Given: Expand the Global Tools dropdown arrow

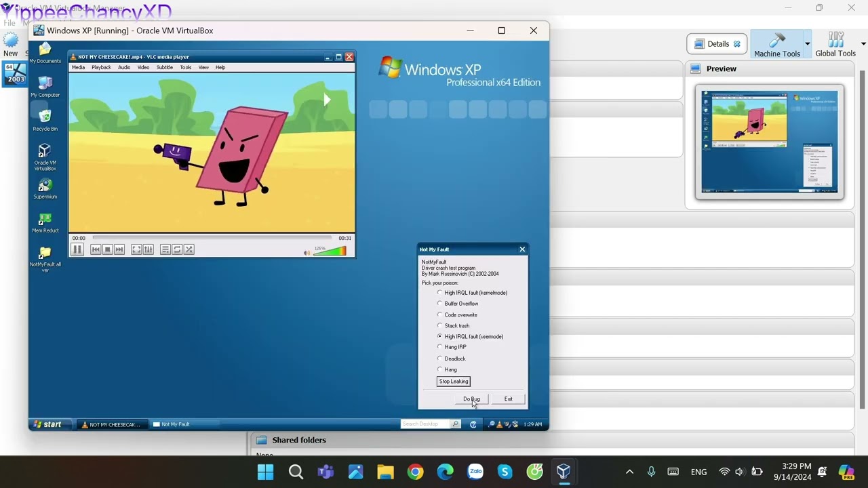Looking at the screenshot, I should point(863,44).
